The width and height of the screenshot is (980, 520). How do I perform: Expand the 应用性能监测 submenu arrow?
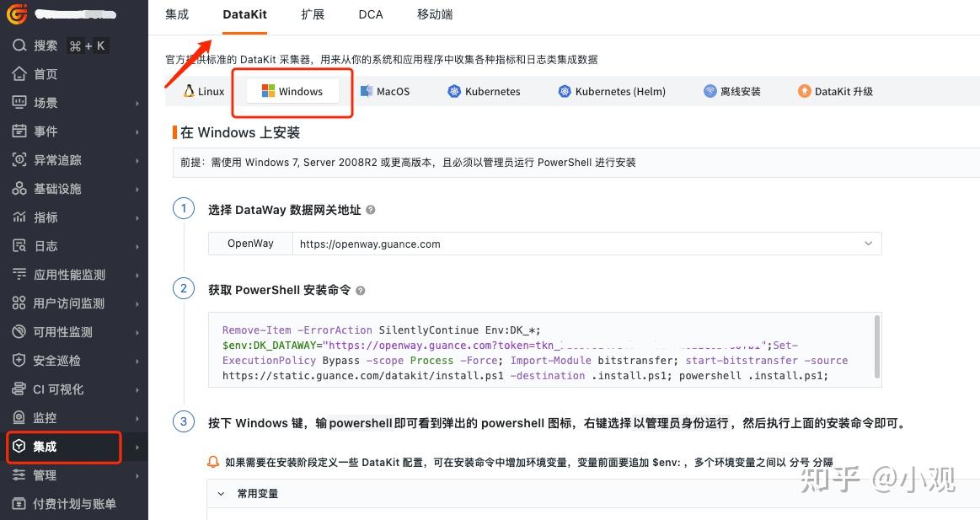(x=137, y=275)
